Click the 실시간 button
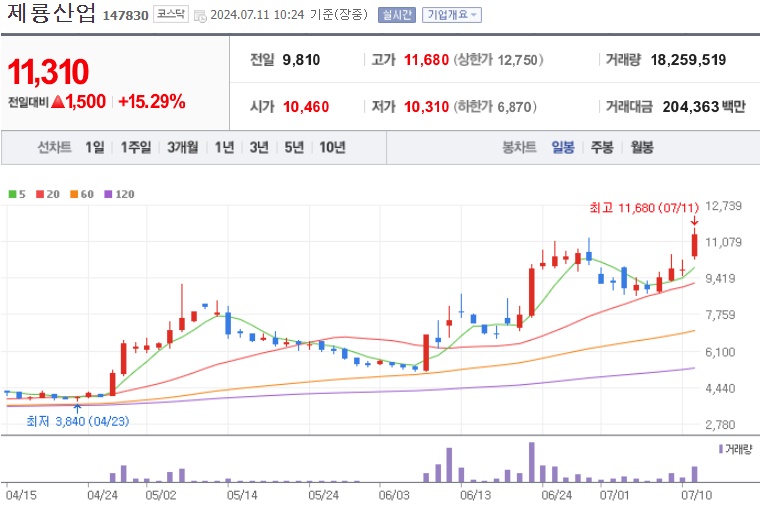760x510 pixels. click(x=396, y=15)
